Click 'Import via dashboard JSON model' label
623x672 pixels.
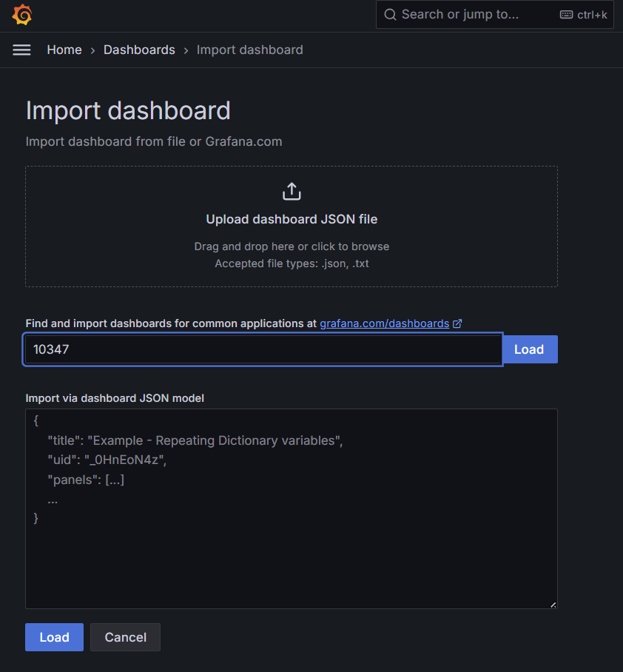pyautogui.click(x=115, y=398)
